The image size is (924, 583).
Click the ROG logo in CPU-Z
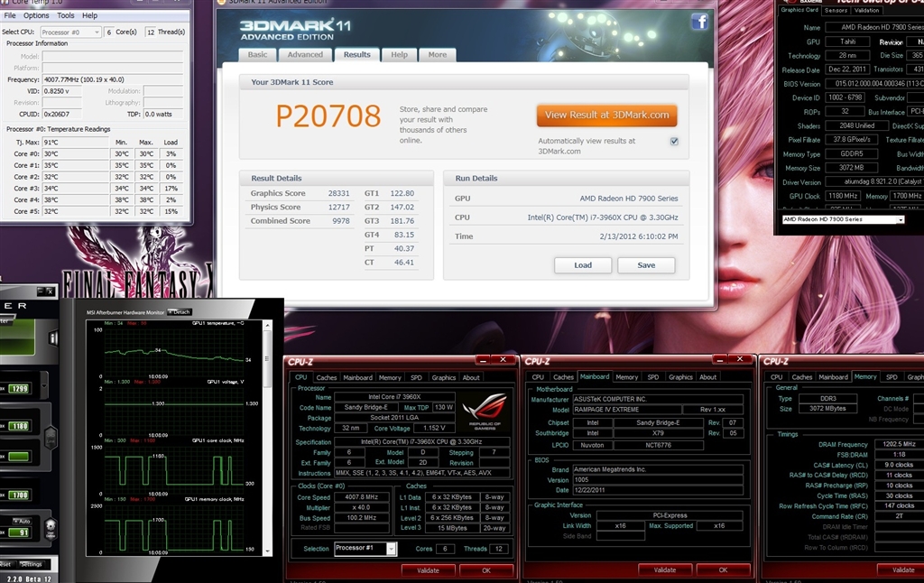click(485, 411)
